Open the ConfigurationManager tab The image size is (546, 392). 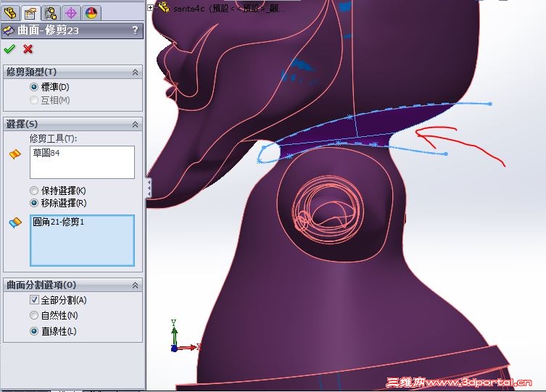[x=51, y=13]
